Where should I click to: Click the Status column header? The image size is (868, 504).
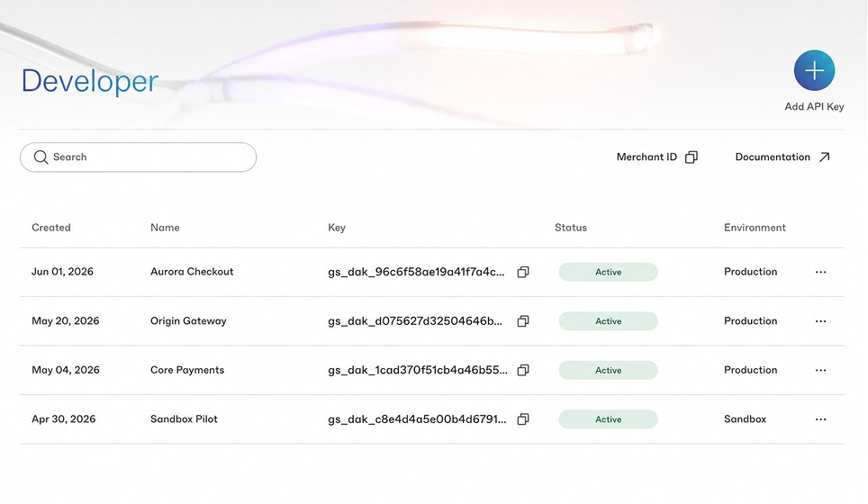(571, 228)
